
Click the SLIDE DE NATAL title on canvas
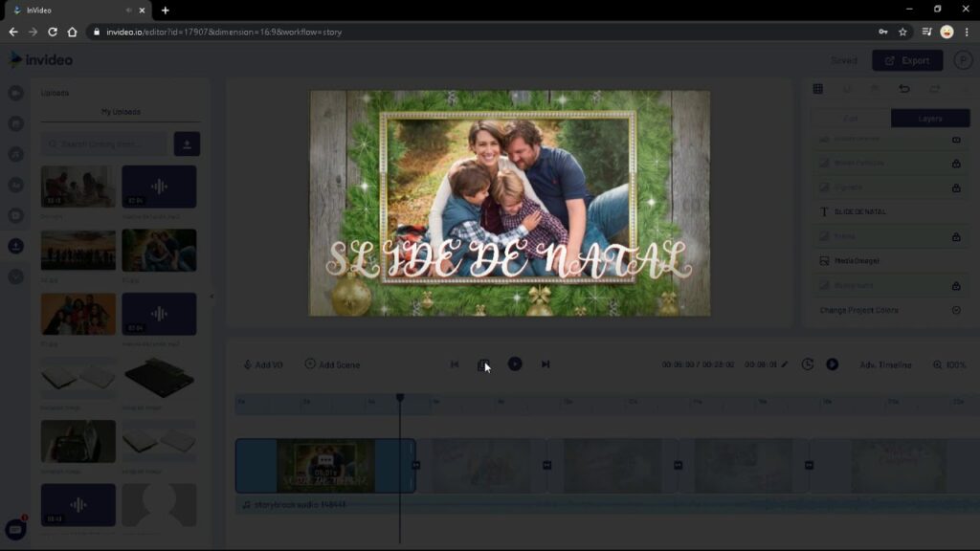coord(509,259)
